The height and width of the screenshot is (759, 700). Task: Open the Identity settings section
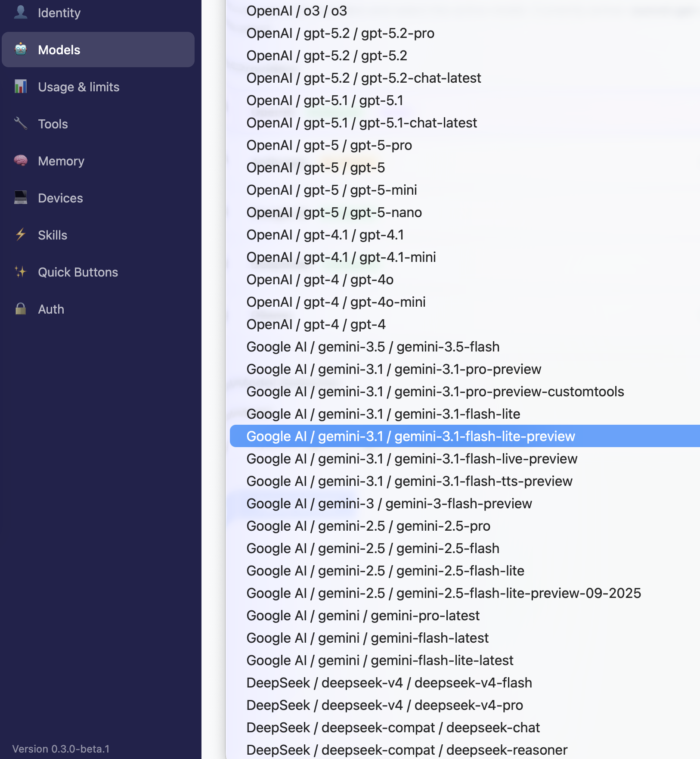pyautogui.click(x=98, y=12)
